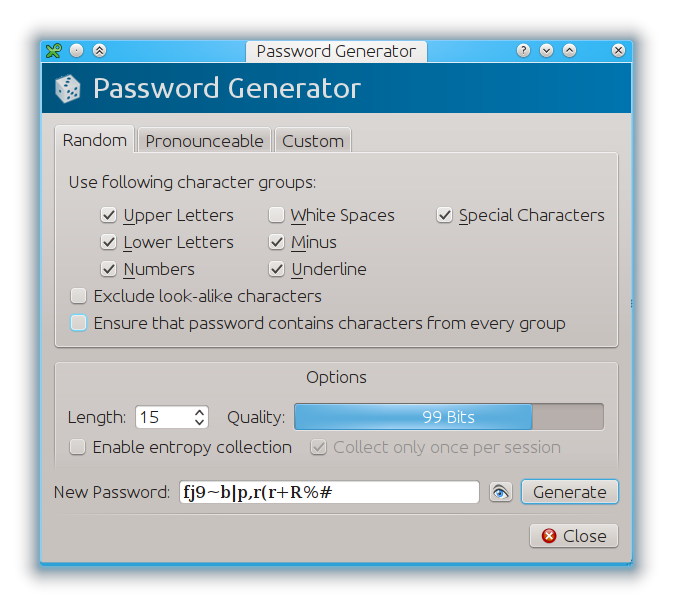This screenshot has height=606, width=673.
Task: Click the maximize up-chevron title bar icon
Action: (570, 51)
